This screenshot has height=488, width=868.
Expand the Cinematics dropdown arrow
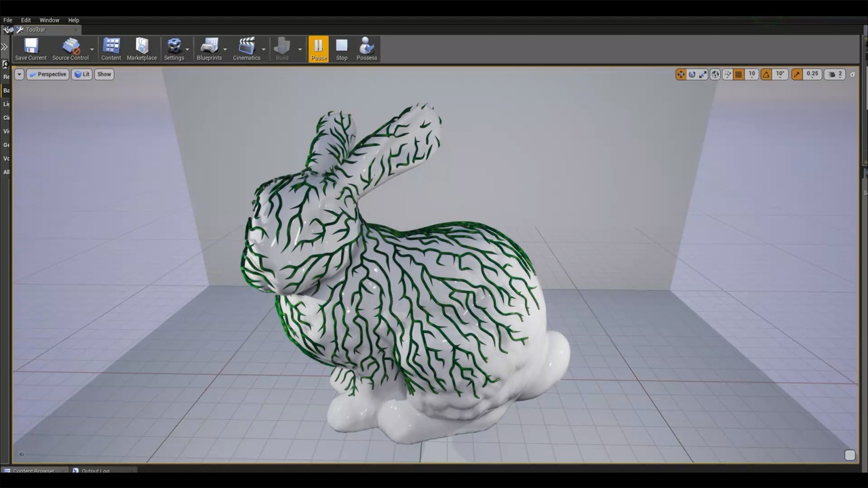pos(264,49)
